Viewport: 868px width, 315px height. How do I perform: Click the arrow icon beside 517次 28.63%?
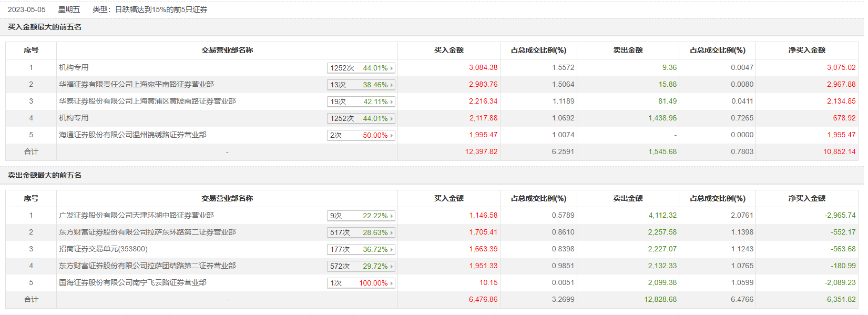pos(392,232)
